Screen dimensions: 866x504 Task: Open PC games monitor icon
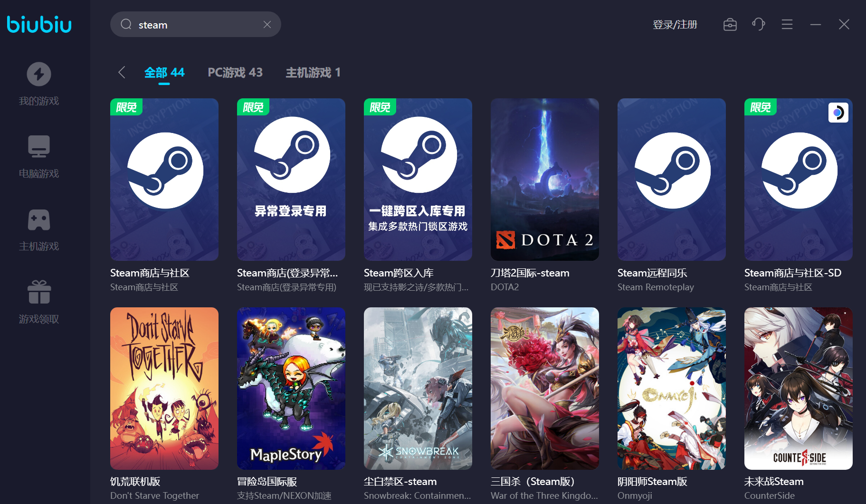[39, 146]
